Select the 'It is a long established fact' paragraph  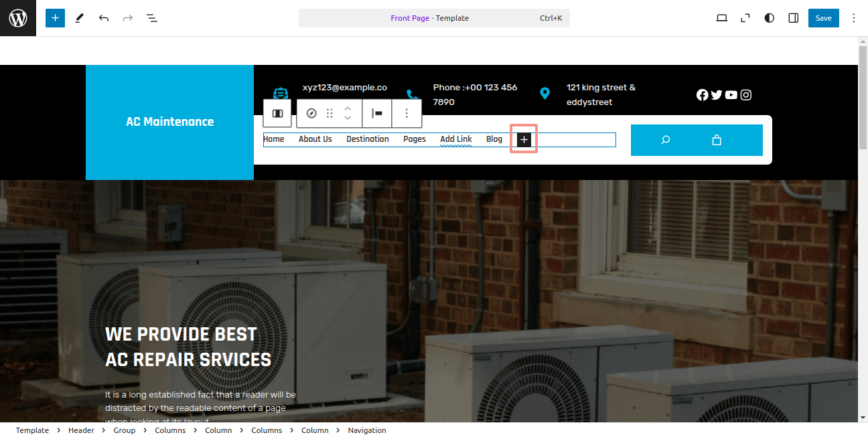tap(200, 407)
